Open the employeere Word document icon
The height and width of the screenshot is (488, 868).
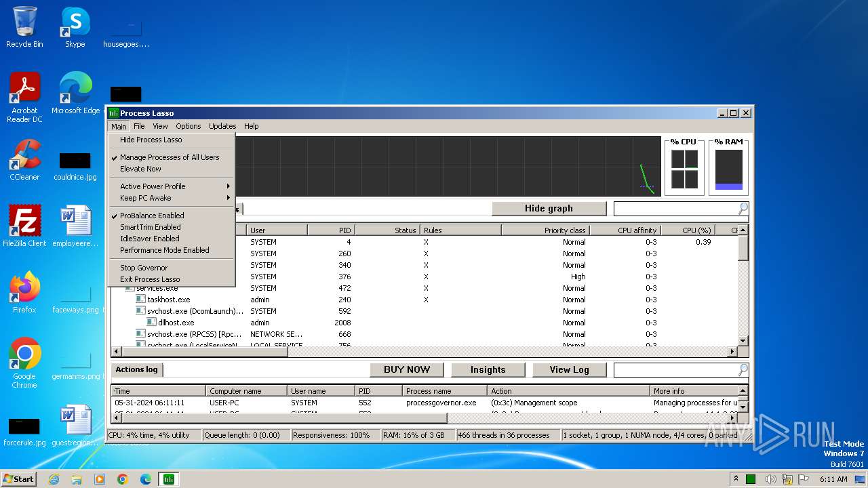tap(75, 226)
